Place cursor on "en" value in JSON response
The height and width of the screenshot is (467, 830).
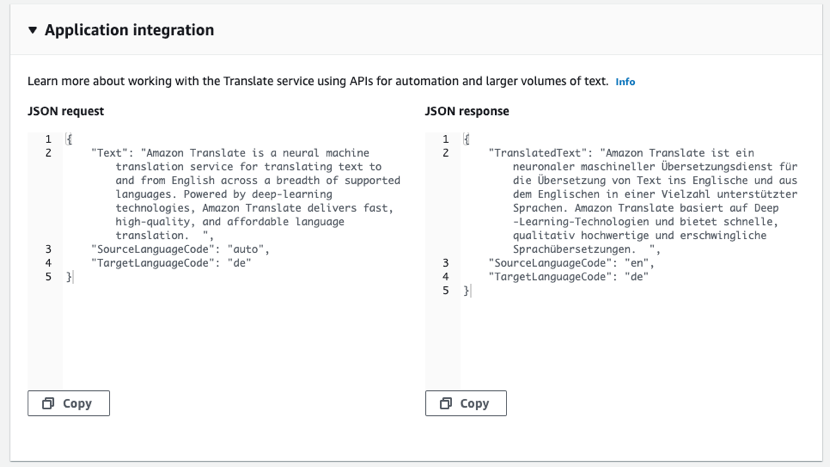pyautogui.click(x=639, y=263)
